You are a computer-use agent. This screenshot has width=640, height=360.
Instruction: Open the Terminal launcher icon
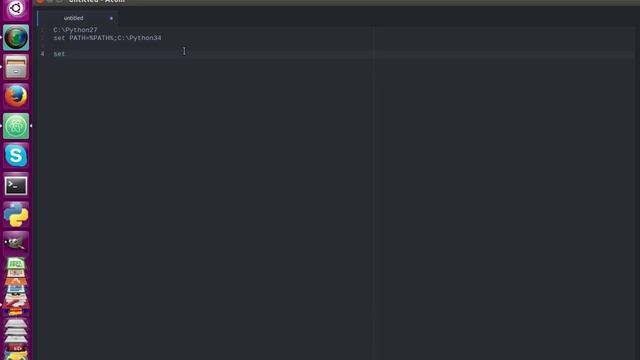coord(16,185)
